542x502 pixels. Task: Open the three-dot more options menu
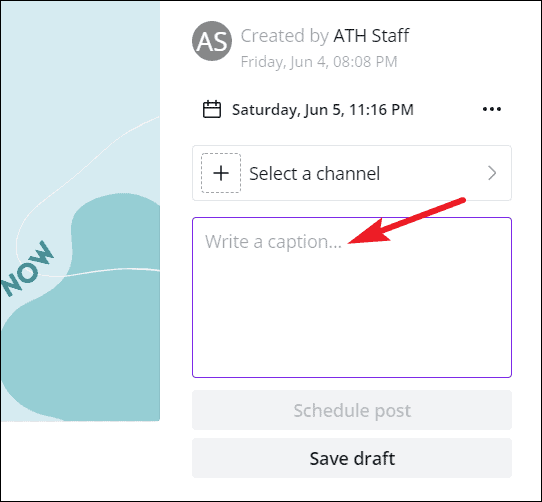pyautogui.click(x=492, y=109)
